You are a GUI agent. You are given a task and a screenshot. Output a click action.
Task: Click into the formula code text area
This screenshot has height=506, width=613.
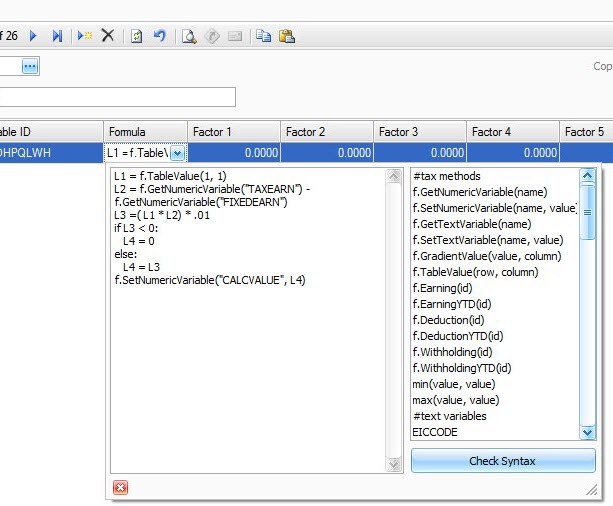tap(250, 380)
